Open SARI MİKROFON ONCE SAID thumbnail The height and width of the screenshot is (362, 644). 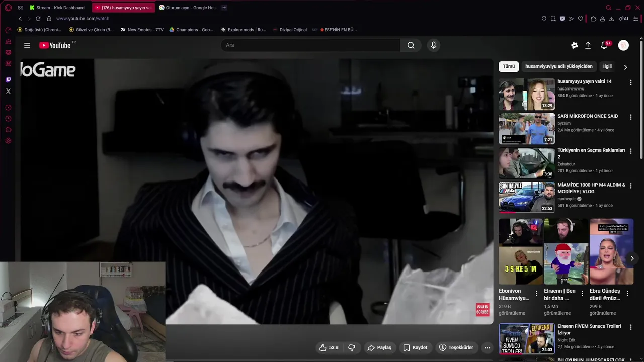(x=527, y=128)
